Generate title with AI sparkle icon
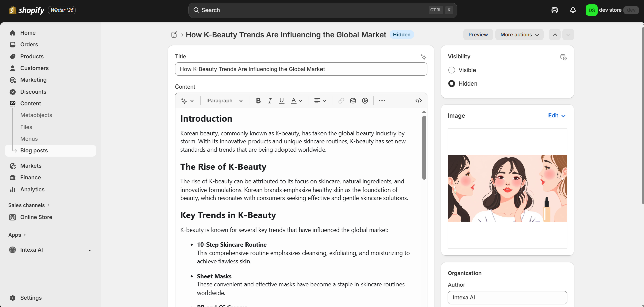 [x=423, y=57]
